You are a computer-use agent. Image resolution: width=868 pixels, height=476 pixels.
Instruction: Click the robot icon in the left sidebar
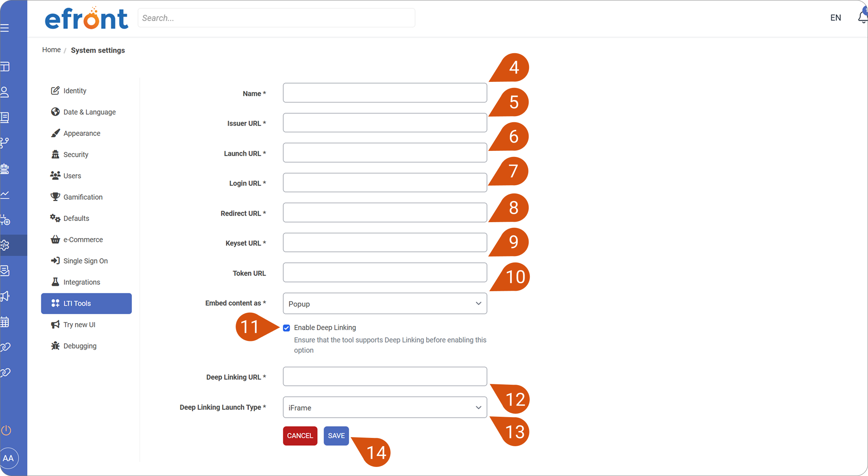5,169
